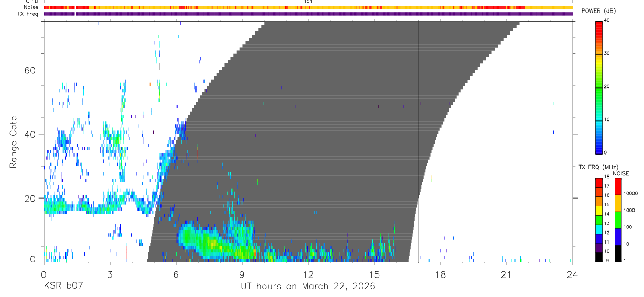Image resolution: width=644 pixels, height=297 pixels.
Task: Click the yellow segment of TX FRQ colorbar
Action: (x=599, y=211)
